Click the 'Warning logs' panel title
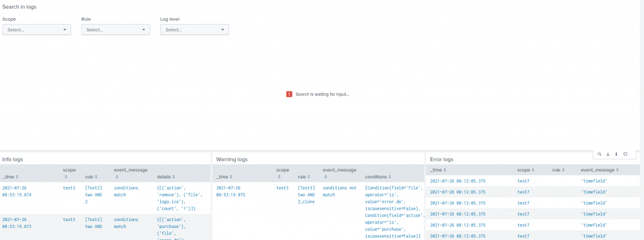The height and width of the screenshot is (240, 644). (232, 159)
